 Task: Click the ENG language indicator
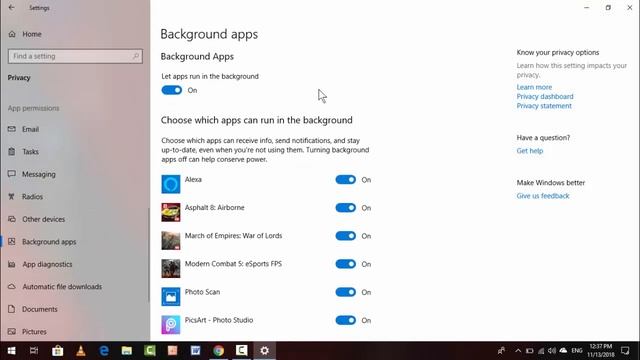click(577, 351)
